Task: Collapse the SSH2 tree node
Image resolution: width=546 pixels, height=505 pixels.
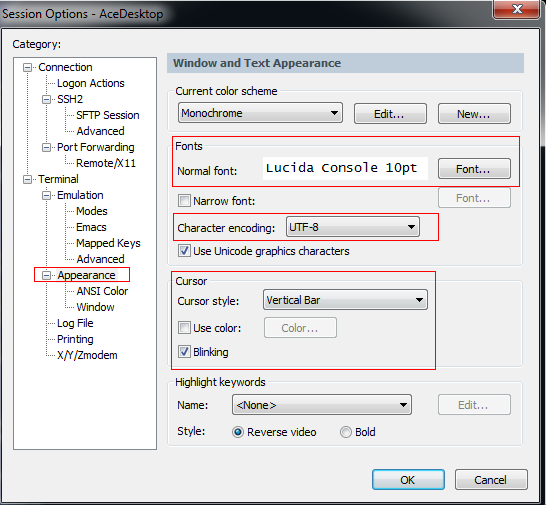Action: coord(46,100)
